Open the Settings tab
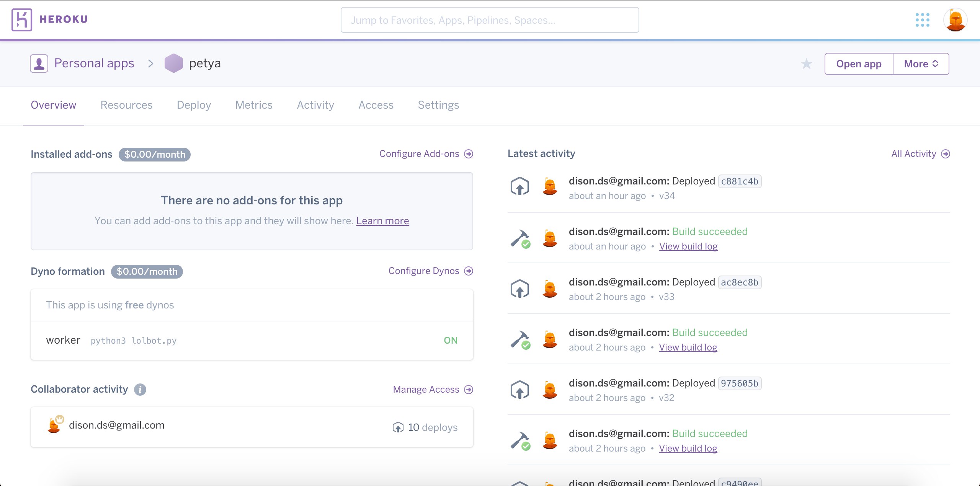This screenshot has width=980, height=486. click(x=438, y=105)
